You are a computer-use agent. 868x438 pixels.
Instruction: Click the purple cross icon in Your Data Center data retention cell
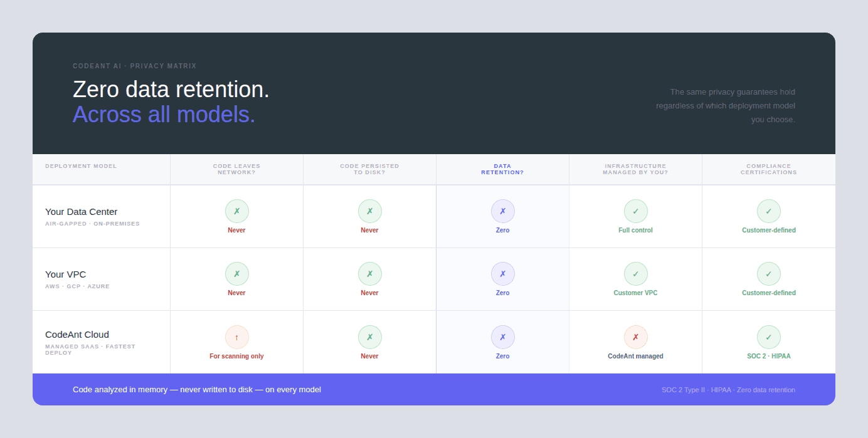click(502, 211)
